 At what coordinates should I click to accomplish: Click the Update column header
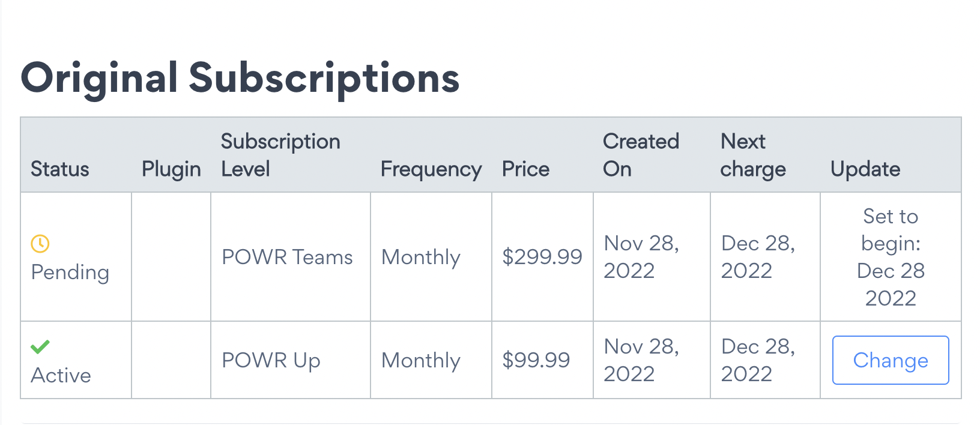pos(865,169)
